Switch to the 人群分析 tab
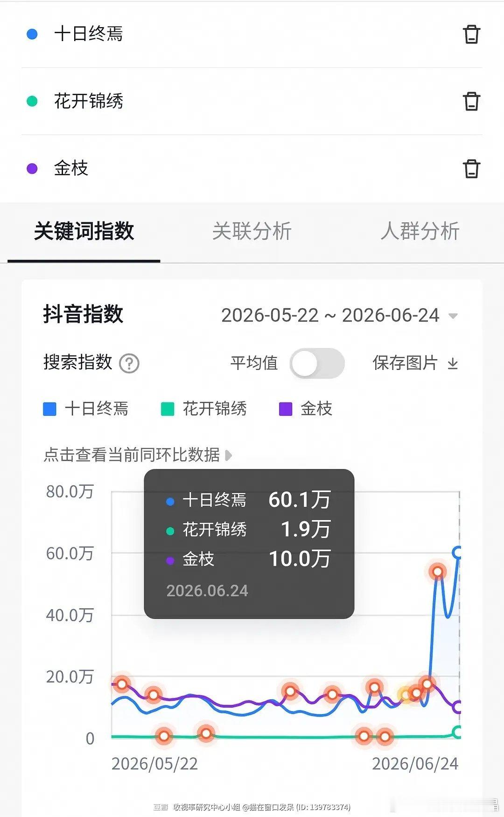Screen dimensions: 504x817 pyautogui.click(x=420, y=231)
